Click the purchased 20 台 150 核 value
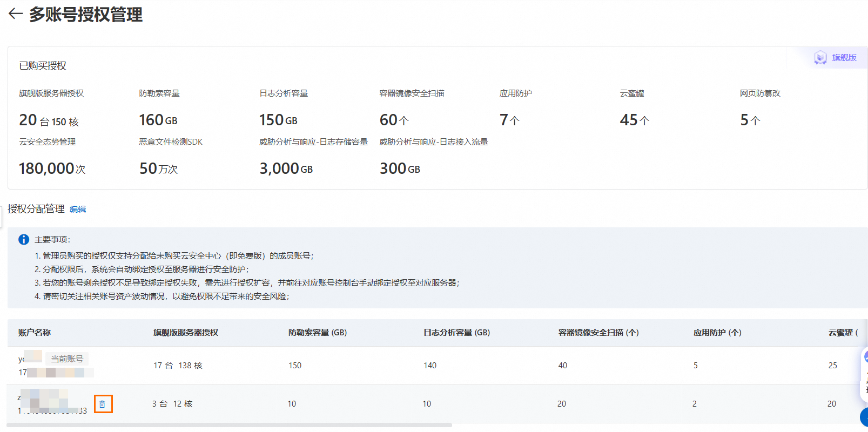Image resolution: width=868 pixels, height=432 pixels. pyautogui.click(x=49, y=120)
